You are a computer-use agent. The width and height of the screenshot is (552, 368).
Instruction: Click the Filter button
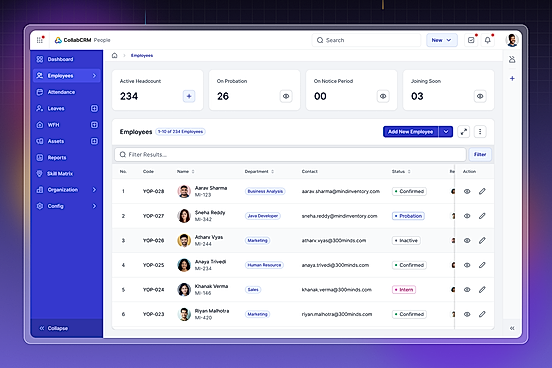coord(480,155)
